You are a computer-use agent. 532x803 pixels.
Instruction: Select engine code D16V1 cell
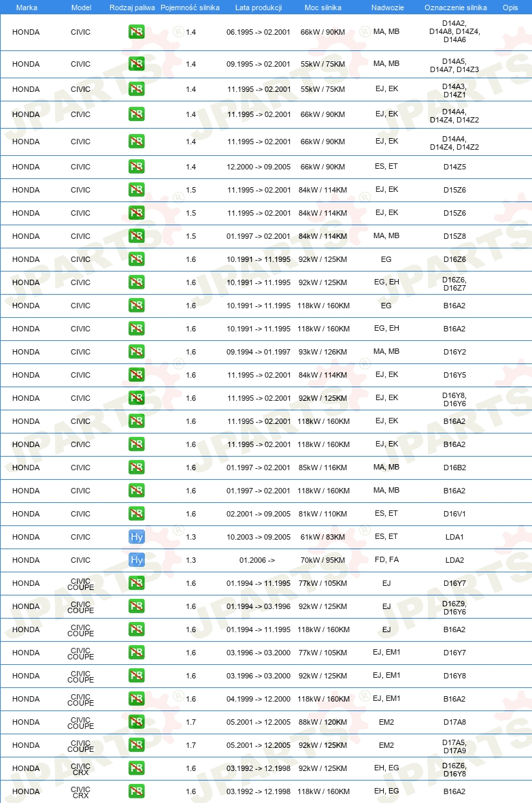tap(454, 514)
